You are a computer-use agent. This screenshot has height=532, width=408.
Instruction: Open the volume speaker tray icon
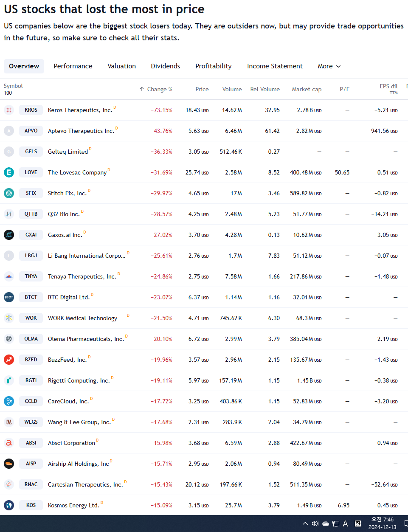coord(315,524)
